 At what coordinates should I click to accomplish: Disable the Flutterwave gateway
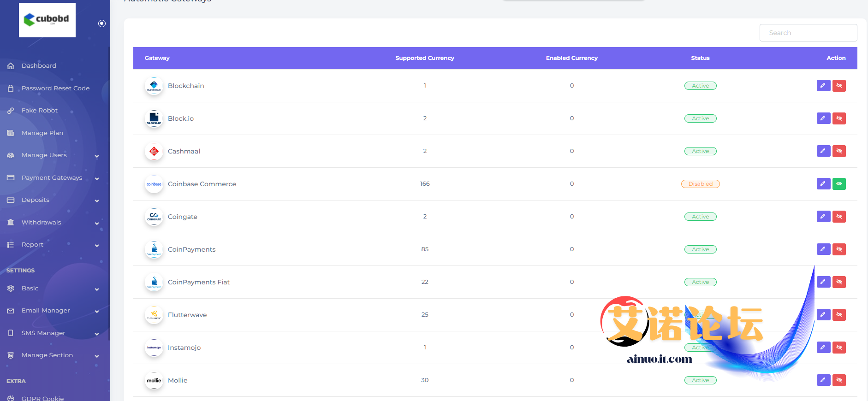839,315
